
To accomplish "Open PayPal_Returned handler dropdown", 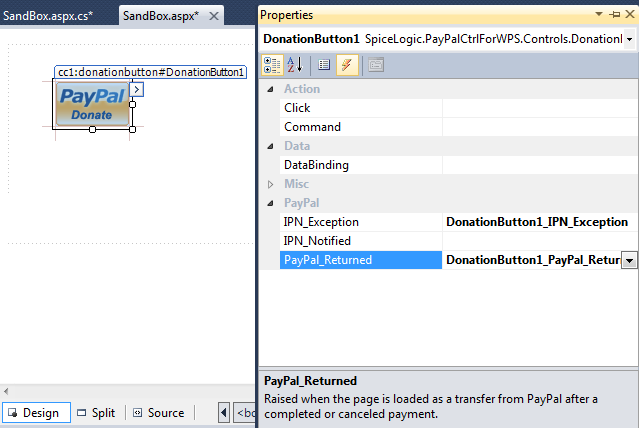I will point(629,260).
